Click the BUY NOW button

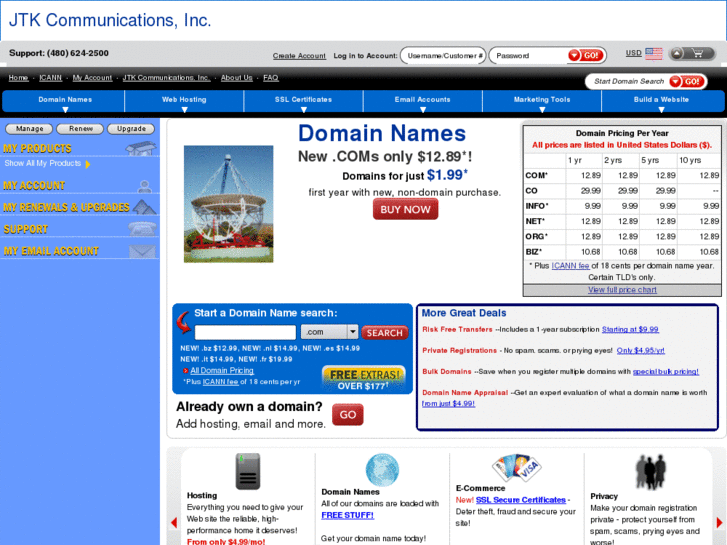(405, 210)
